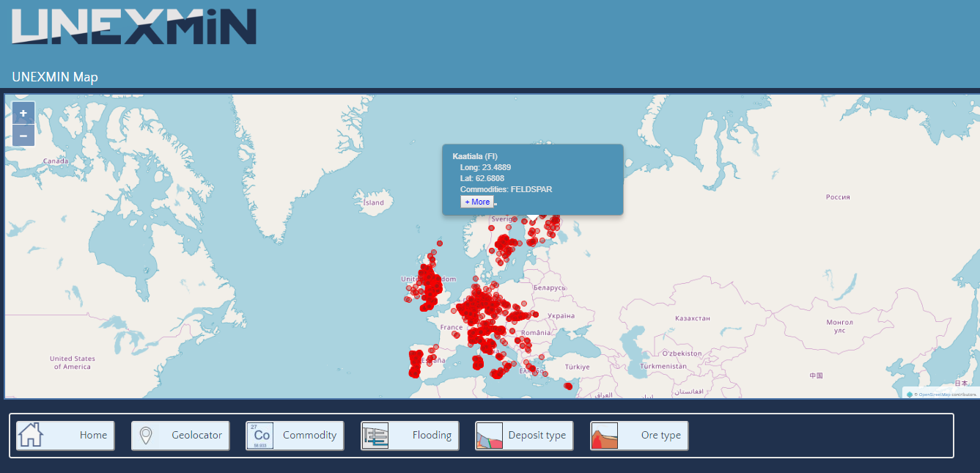Click the Türkiye label on map
This screenshot has width=980, height=473.
pyautogui.click(x=577, y=367)
